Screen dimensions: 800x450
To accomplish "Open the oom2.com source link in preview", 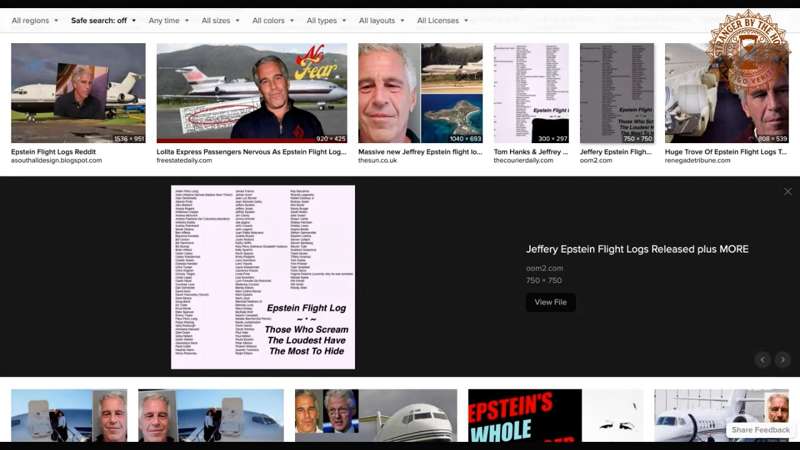I will pos(545,268).
